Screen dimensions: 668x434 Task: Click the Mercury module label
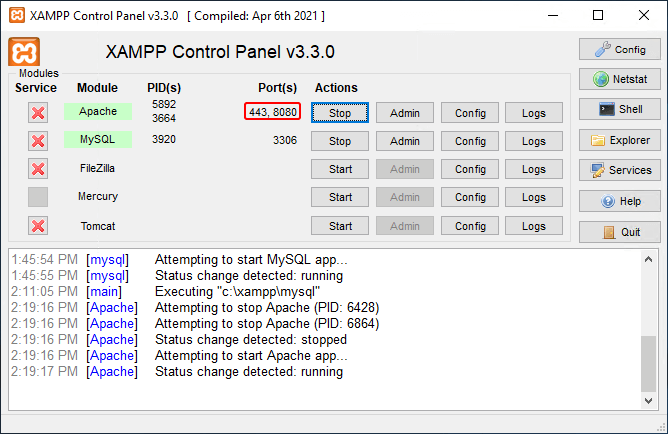98,196
